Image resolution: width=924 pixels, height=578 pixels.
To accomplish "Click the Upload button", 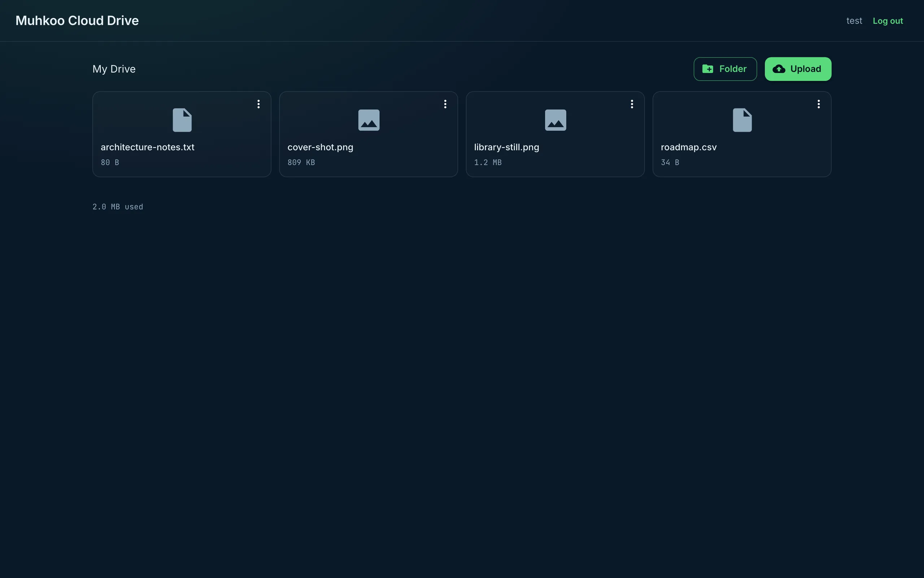I will click(798, 69).
